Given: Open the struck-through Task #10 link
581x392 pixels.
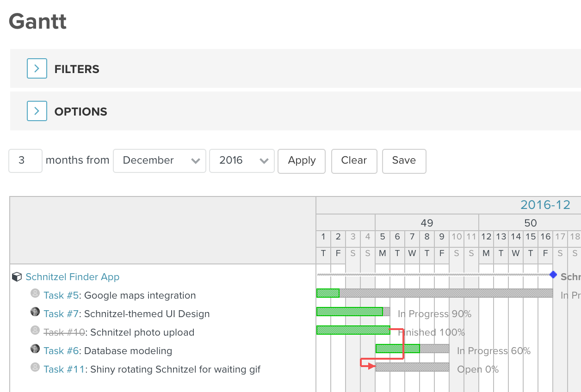Looking at the screenshot, I should click(x=64, y=332).
